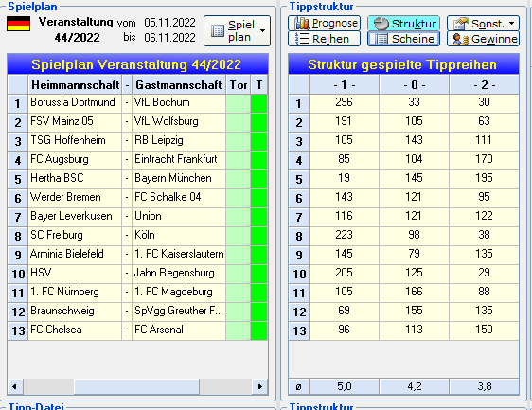The image size is (532, 410).
Task: Select the FC Schalke 04 cell
Action: pos(179,198)
